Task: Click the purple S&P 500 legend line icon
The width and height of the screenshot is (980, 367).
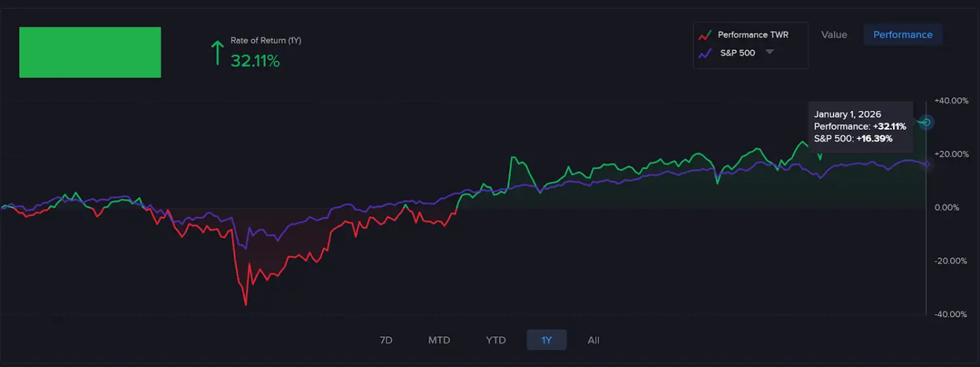Action: click(x=704, y=54)
